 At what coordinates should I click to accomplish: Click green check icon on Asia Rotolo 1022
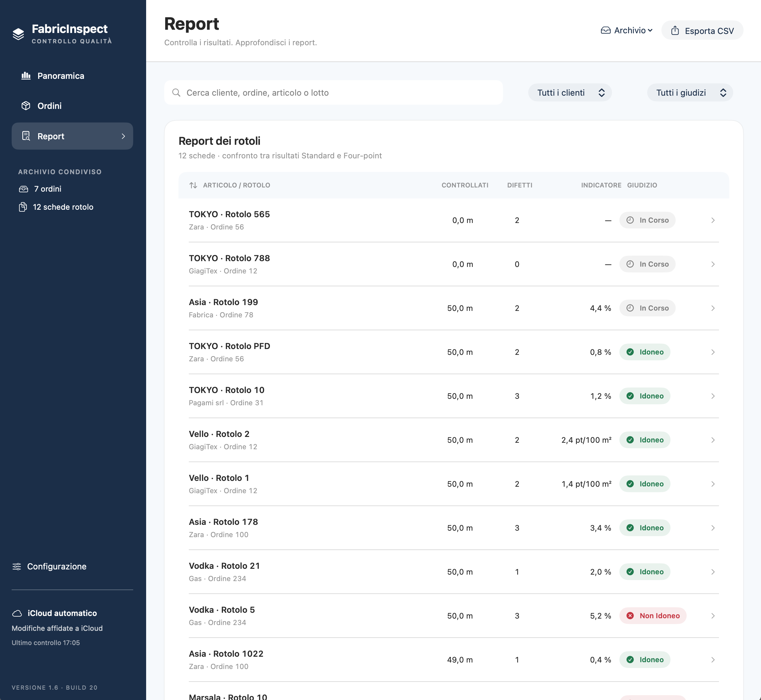click(630, 660)
